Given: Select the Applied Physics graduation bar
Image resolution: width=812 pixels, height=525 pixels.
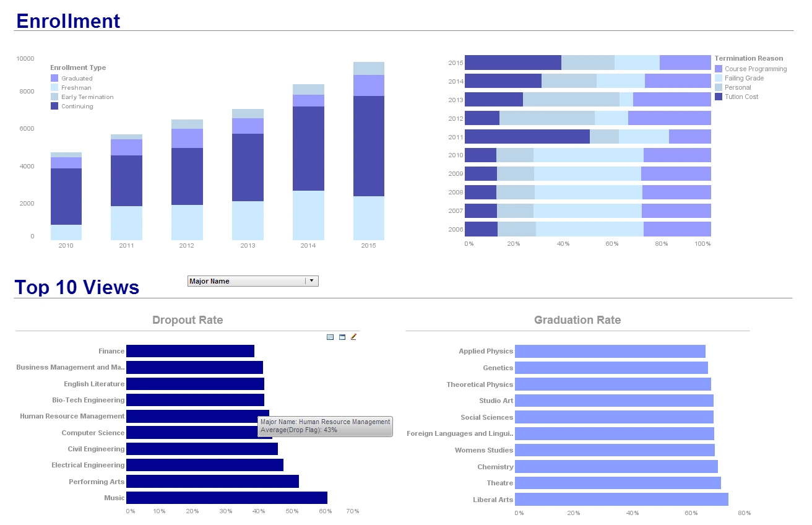Looking at the screenshot, I should coord(610,351).
